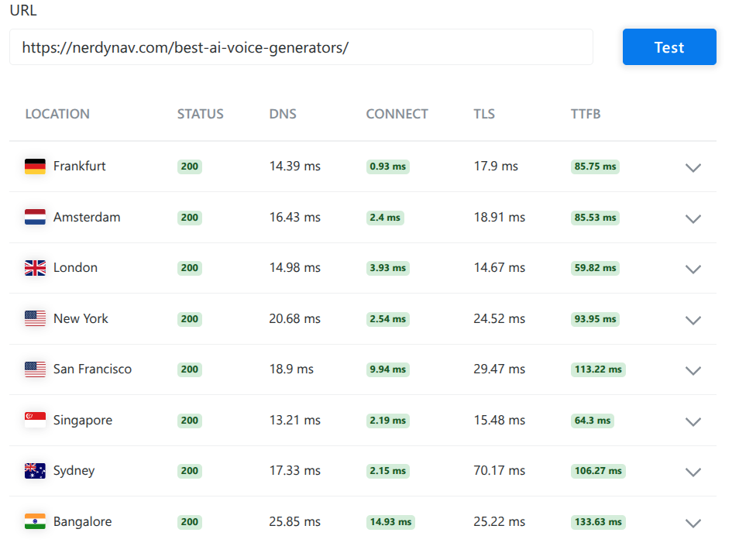Expand the London row chevron

point(693,269)
